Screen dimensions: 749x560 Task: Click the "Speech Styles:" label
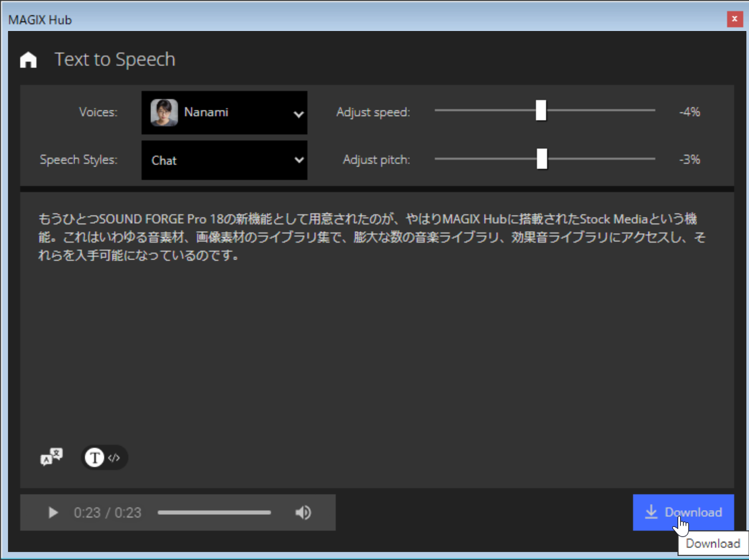coord(78,160)
